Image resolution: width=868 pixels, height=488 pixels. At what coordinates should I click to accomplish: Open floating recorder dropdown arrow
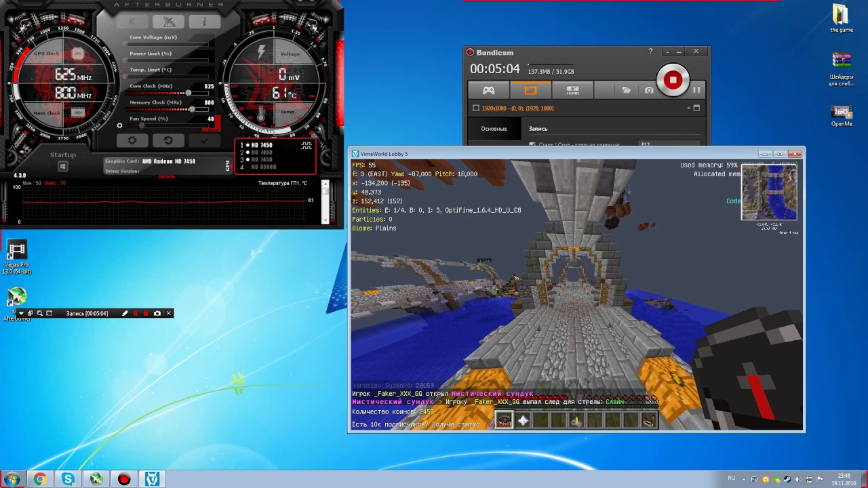coord(21,313)
